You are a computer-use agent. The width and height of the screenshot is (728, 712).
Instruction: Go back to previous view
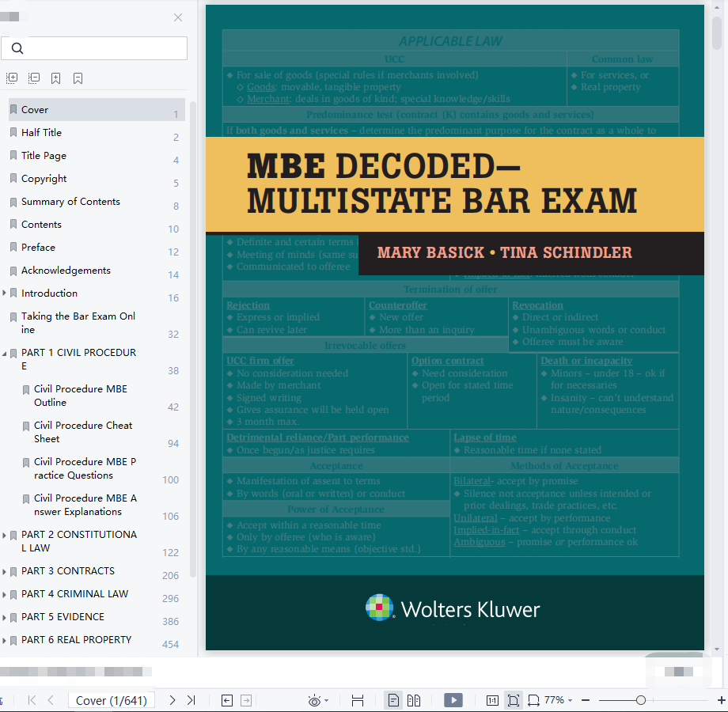point(227,700)
